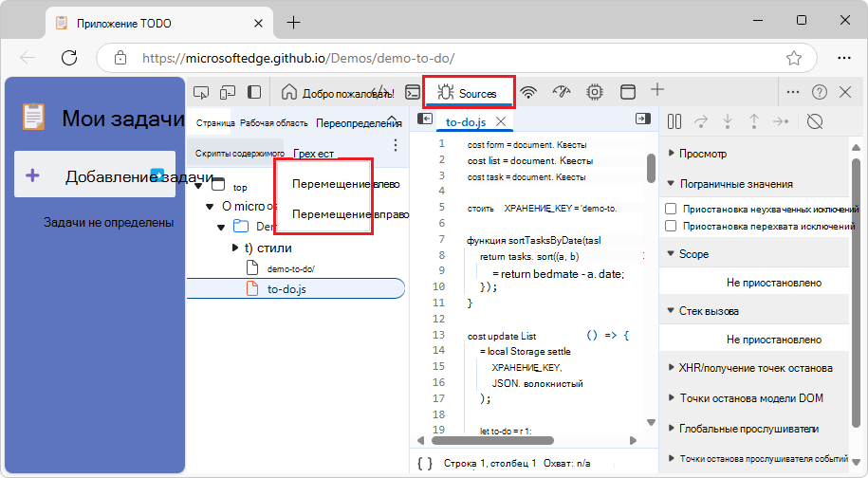Open a new browser tab

click(x=293, y=22)
